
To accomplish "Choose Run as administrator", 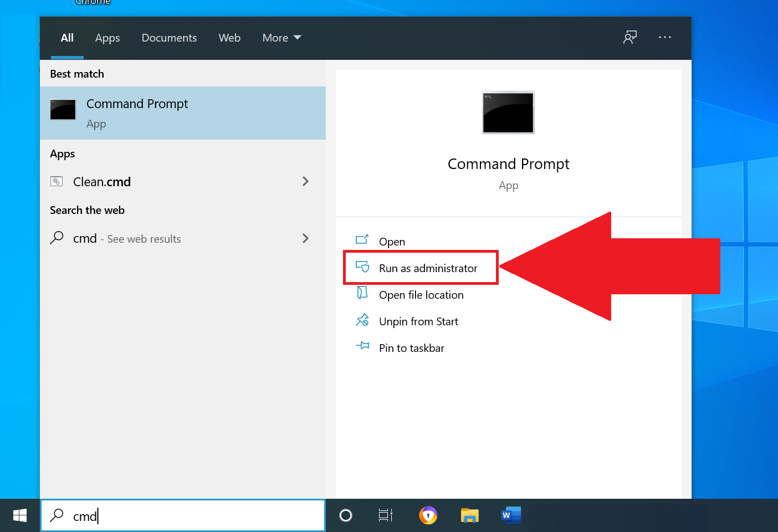I will pyautogui.click(x=427, y=268).
